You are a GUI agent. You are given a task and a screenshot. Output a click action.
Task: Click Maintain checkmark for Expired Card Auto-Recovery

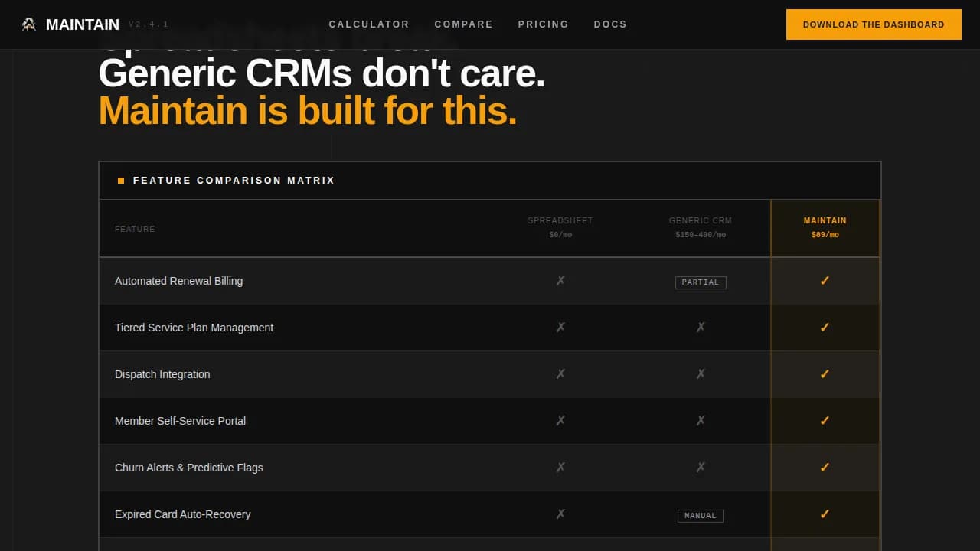tap(825, 514)
